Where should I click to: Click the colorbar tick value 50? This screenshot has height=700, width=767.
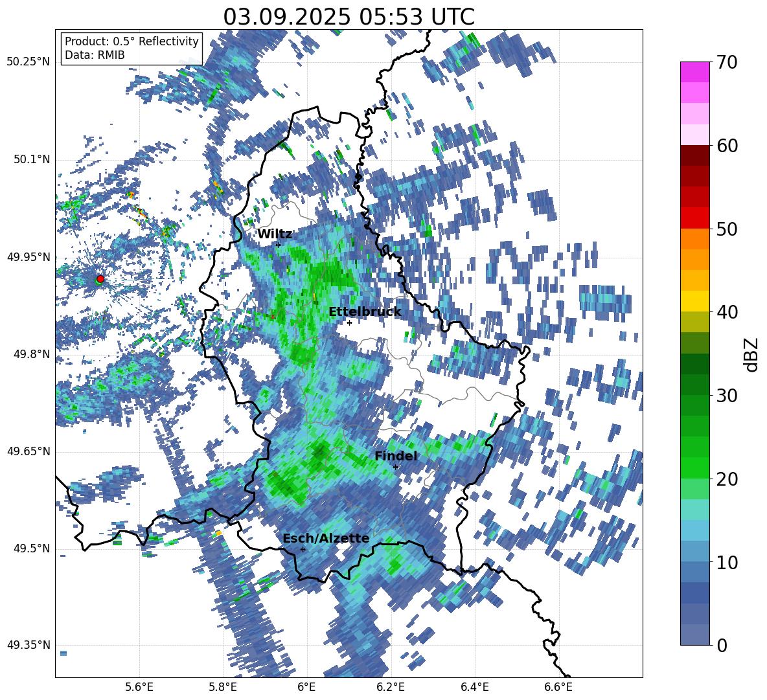point(727,229)
